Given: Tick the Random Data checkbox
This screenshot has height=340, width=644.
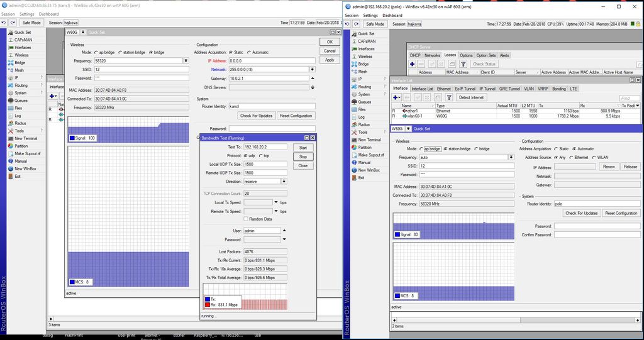Looking at the screenshot, I should click(246, 219).
